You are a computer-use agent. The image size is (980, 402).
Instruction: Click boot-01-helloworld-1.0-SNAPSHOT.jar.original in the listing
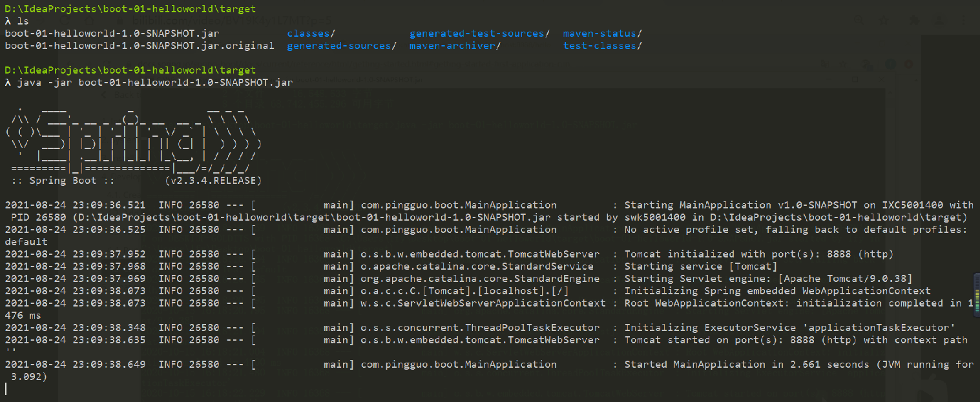[139, 46]
